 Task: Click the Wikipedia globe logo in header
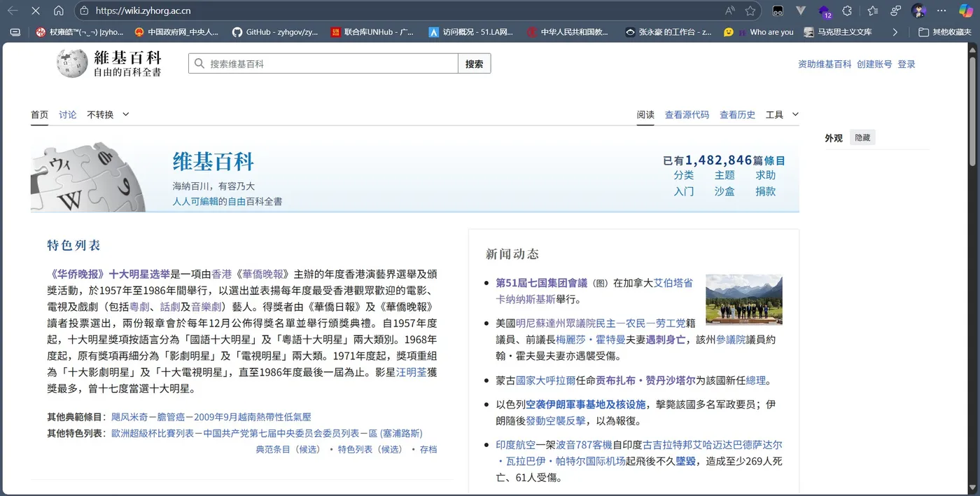(71, 63)
